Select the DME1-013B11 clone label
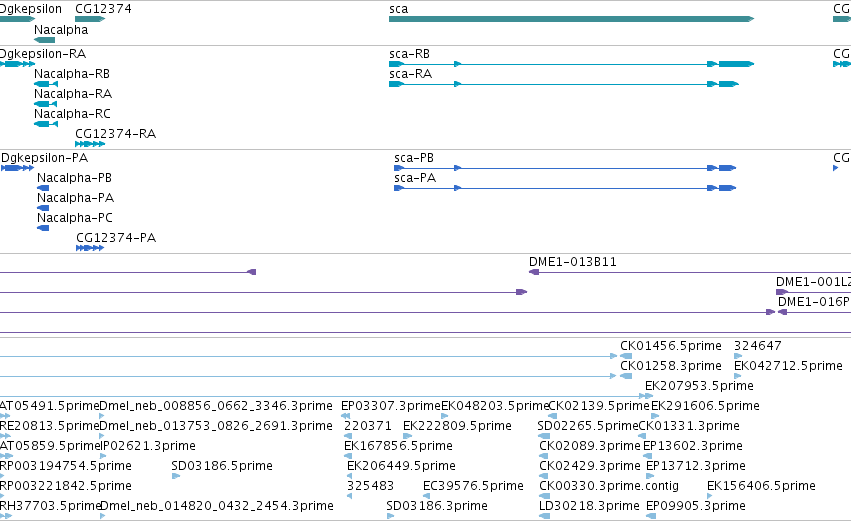Viewport: 851px width, 521px height. click(573, 262)
